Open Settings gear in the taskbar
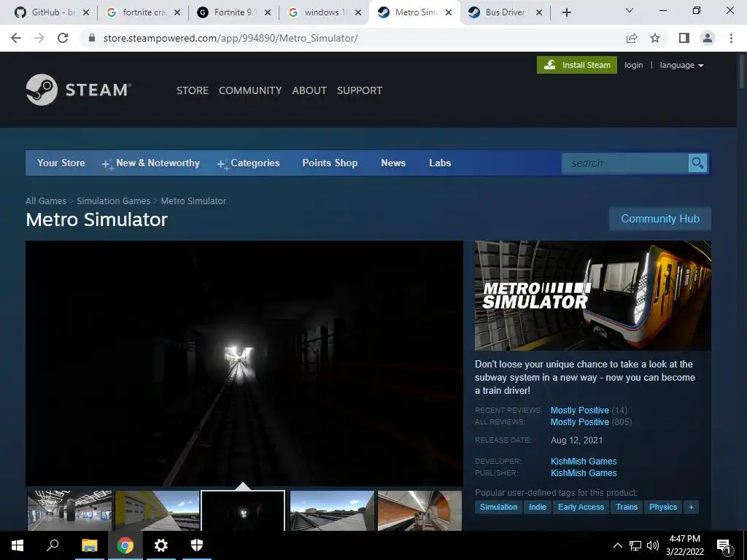Screen dimensions: 747x560 click(x=161, y=545)
